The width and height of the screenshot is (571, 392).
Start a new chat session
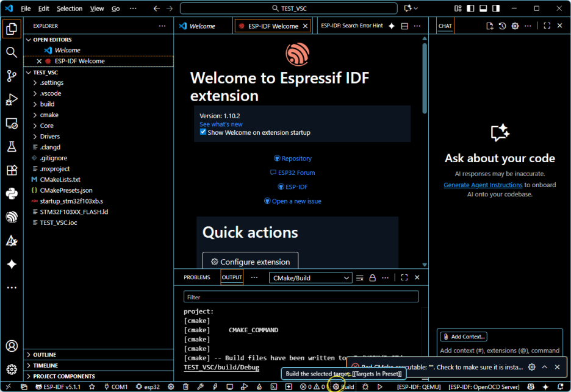coord(489,26)
